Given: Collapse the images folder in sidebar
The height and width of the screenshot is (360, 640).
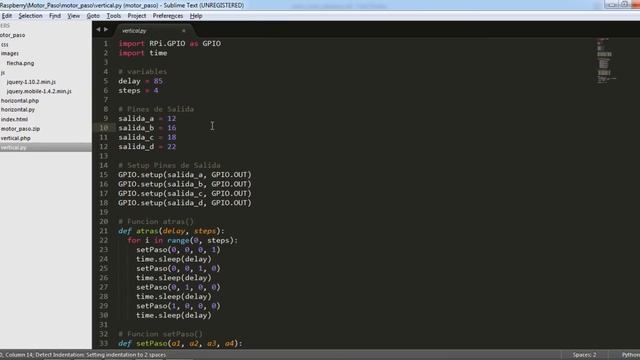Looking at the screenshot, I should (10, 53).
